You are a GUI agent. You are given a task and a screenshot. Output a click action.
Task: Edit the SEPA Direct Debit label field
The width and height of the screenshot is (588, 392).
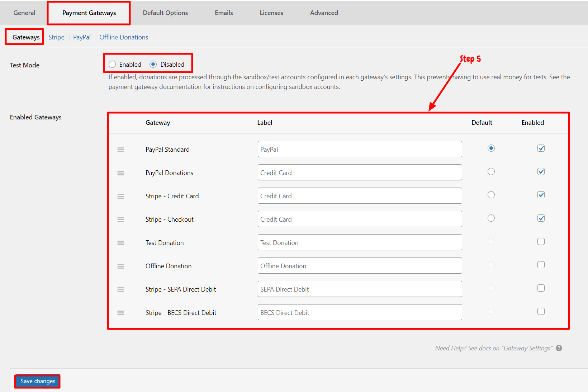tap(360, 289)
